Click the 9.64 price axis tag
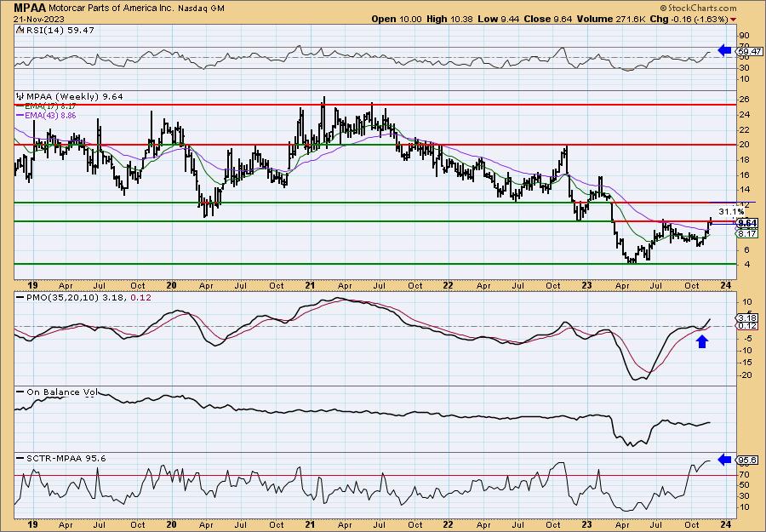This screenshot has height=532, width=766. (x=748, y=223)
